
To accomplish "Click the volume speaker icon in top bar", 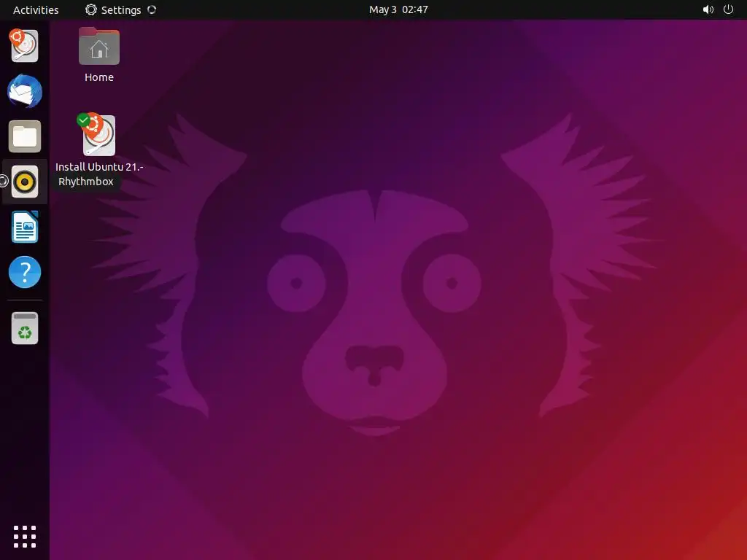I will (708, 9).
